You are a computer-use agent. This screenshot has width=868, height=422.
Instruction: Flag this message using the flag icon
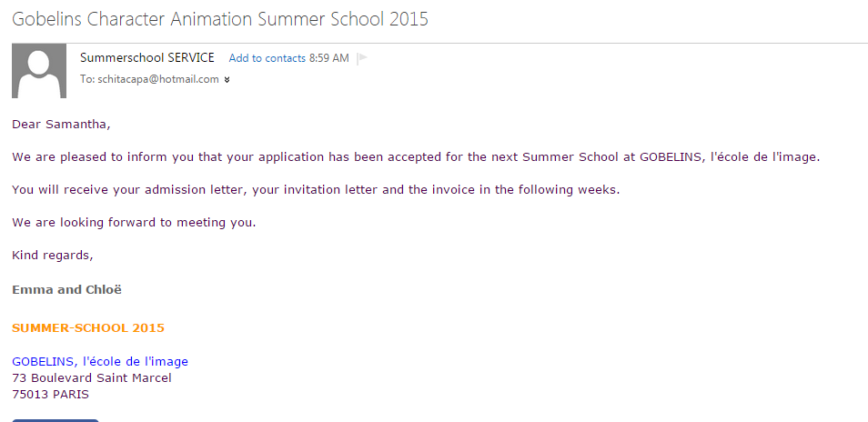tap(363, 58)
